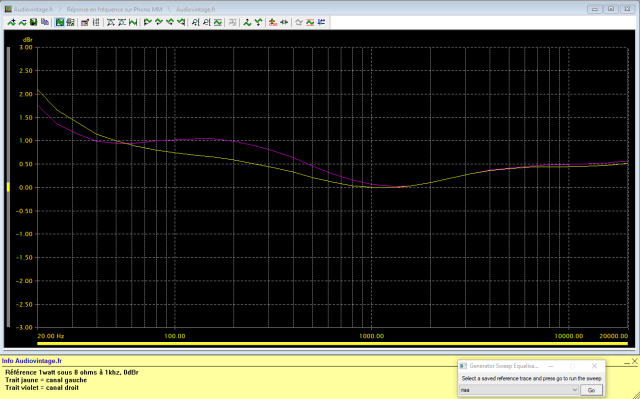This screenshot has height=399, width=640.
Task: Click the horizontal double-arrow icon
Action: click(x=284, y=22)
